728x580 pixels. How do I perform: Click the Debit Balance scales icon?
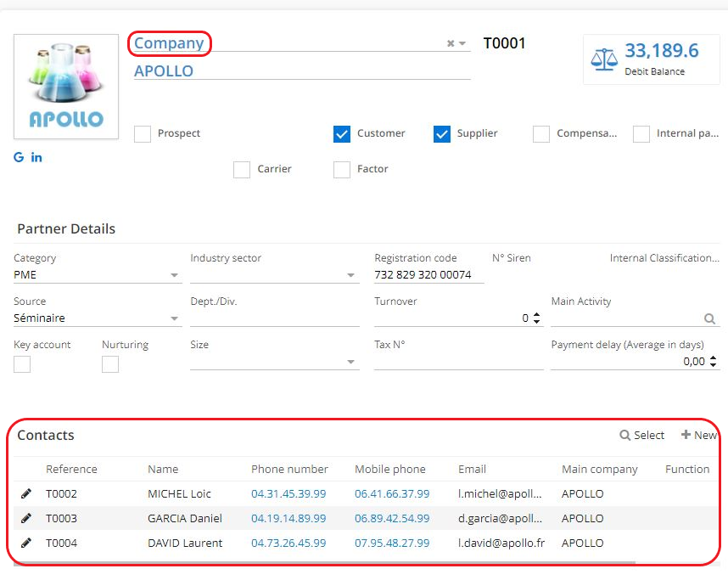(604, 59)
